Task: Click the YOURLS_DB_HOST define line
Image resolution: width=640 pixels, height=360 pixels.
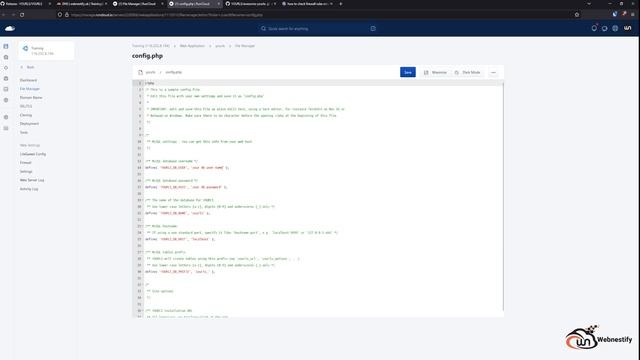Action: 180,239
